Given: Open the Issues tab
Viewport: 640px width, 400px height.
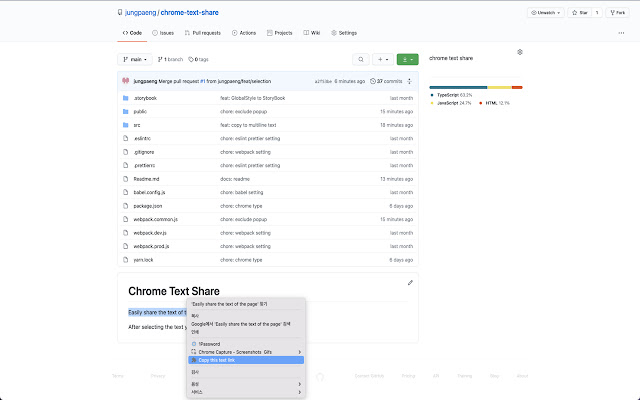Looking at the screenshot, I should click(x=163, y=33).
